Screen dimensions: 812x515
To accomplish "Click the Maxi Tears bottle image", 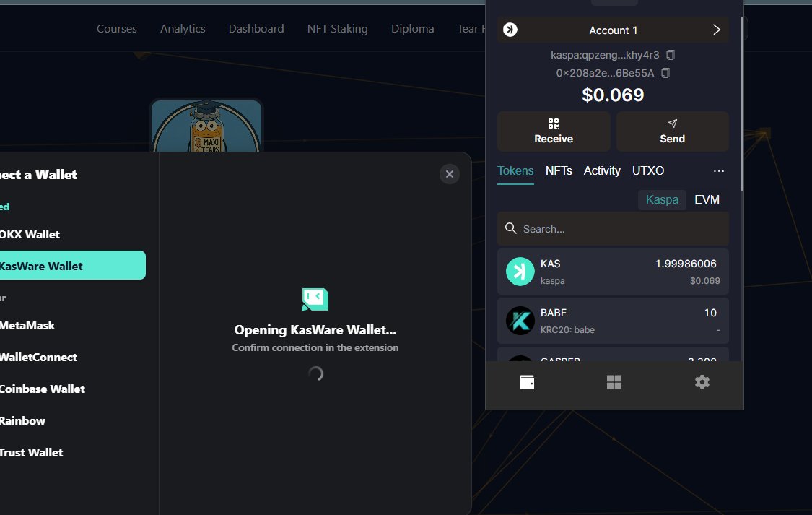I will point(206,126).
